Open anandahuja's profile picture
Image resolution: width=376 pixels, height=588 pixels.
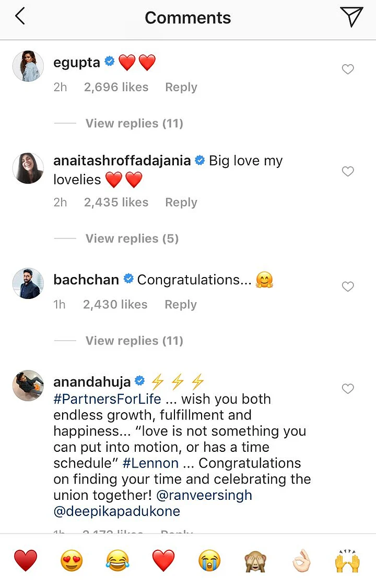pyautogui.click(x=28, y=386)
